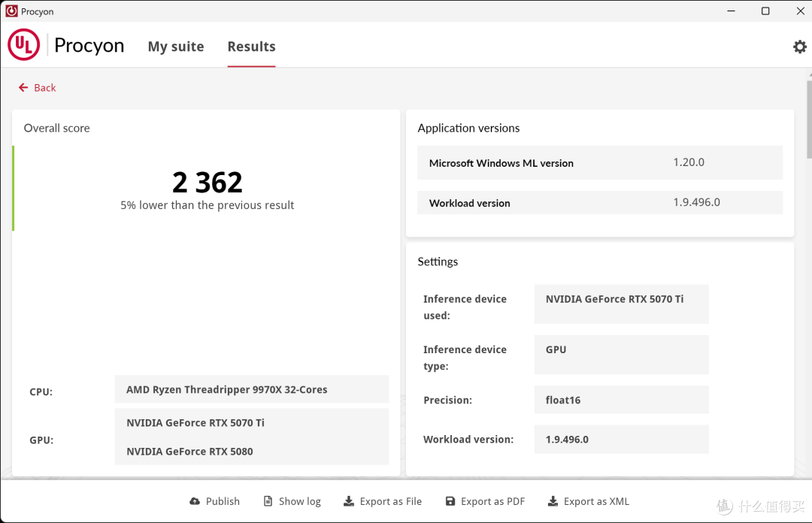This screenshot has height=523, width=812.
Task: Click the Back arrow icon
Action: (x=23, y=87)
